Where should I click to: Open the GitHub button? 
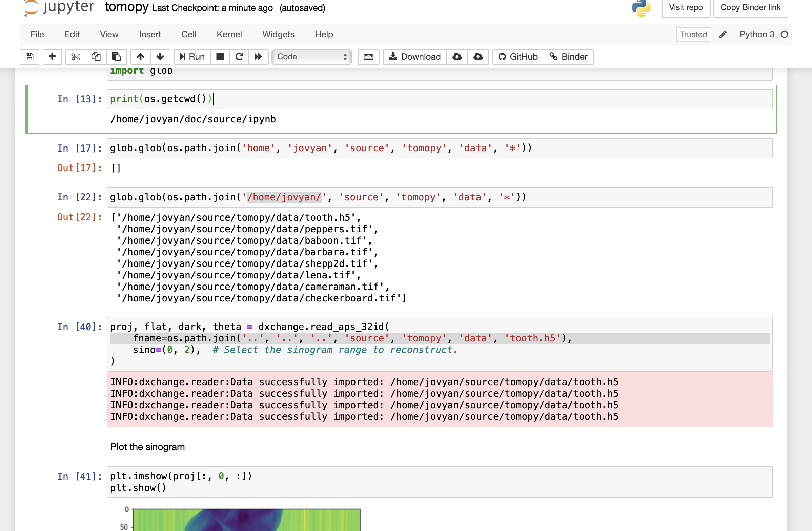[x=518, y=57]
